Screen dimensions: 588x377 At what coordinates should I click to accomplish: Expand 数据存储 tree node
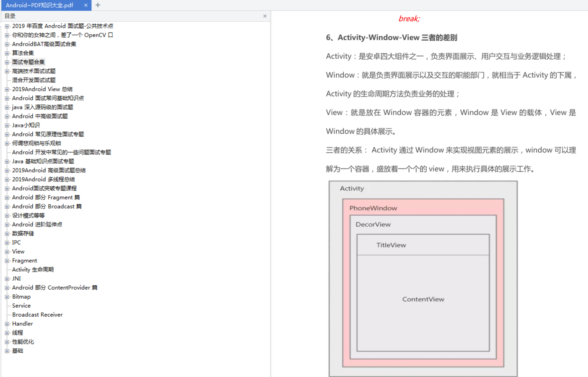pos(7,233)
